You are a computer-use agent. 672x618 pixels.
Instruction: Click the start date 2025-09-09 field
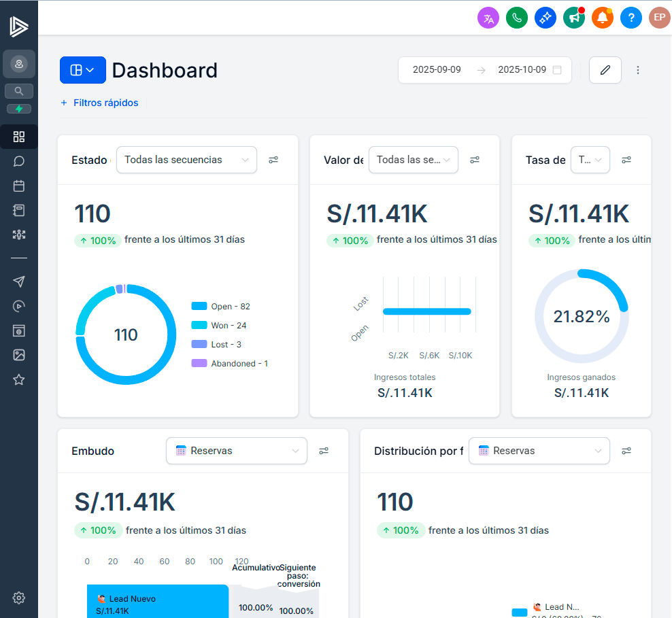coord(437,70)
